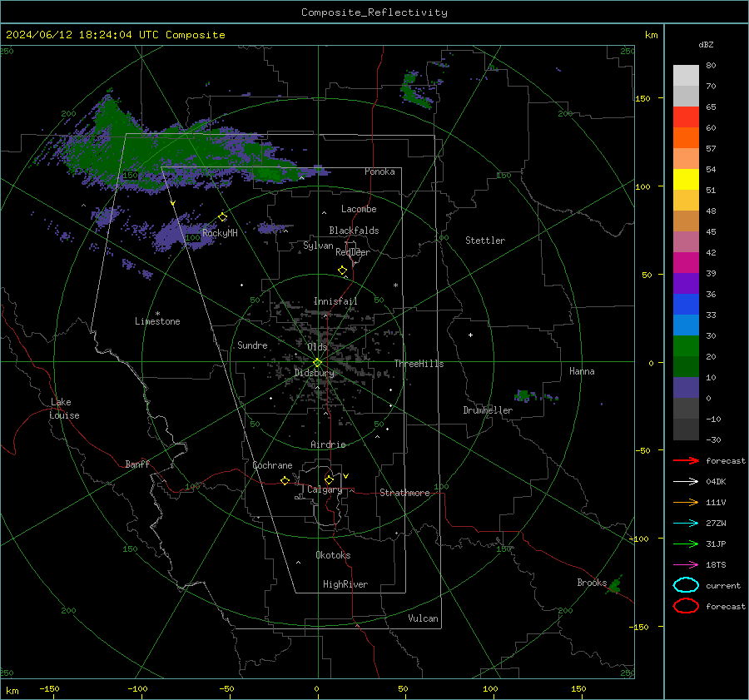The width and height of the screenshot is (749, 700).
Task: Click the Calgary city label
Action: tap(325, 489)
